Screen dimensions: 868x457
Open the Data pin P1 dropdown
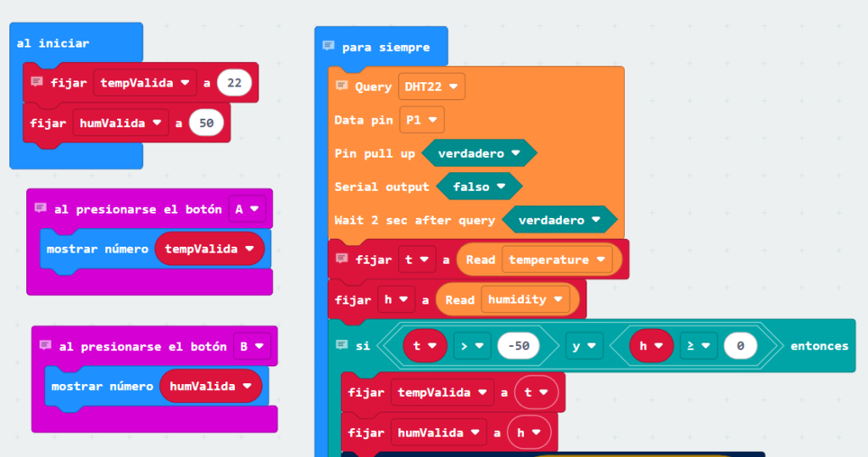(x=421, y=120)
